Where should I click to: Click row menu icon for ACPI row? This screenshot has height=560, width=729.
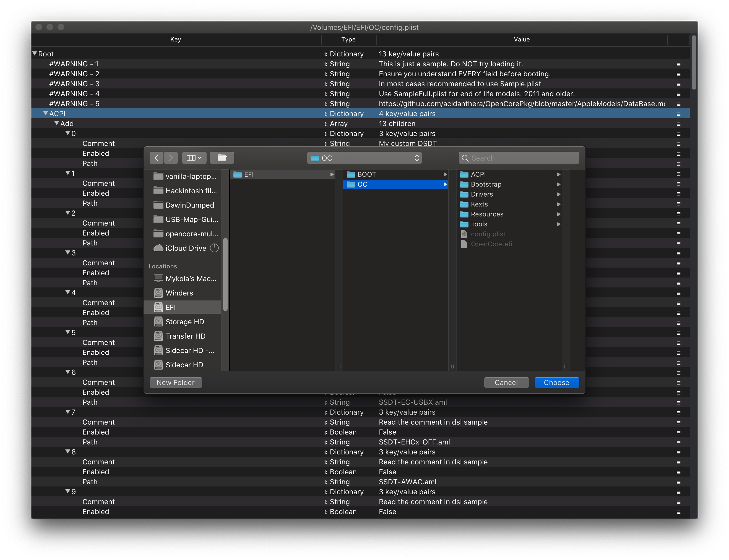(678, 114)
